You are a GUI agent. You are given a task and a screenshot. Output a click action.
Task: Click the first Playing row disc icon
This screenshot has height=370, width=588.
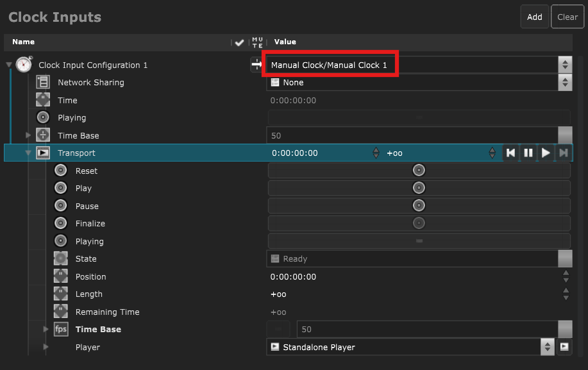pyautogui.click(x=43, y=117)
